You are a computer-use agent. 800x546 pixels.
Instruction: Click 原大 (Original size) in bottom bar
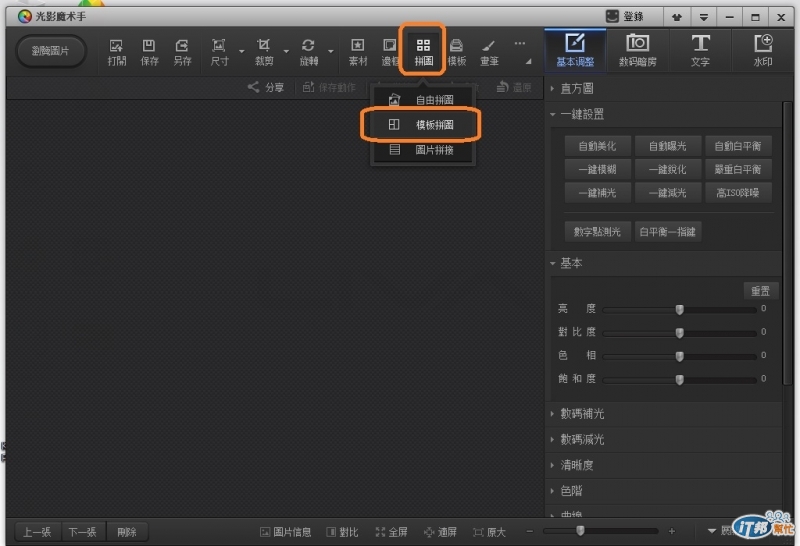pos(489,532)
